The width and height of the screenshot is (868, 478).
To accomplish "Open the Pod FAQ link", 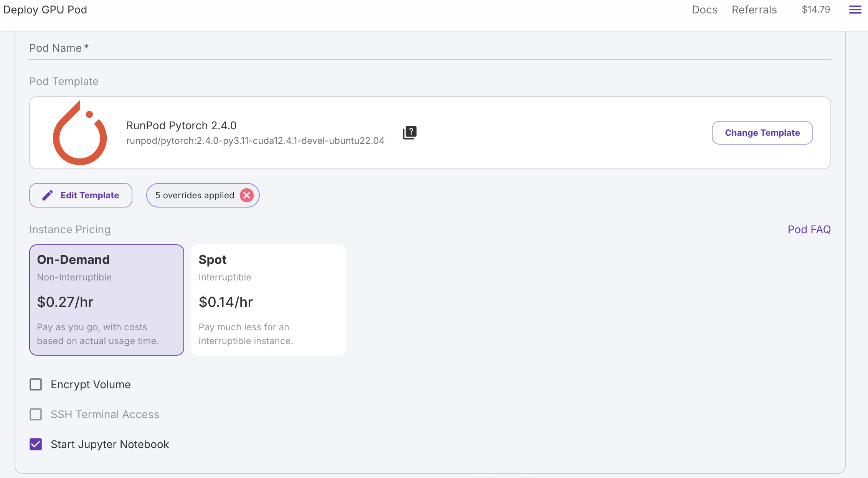I will point(809,229).
